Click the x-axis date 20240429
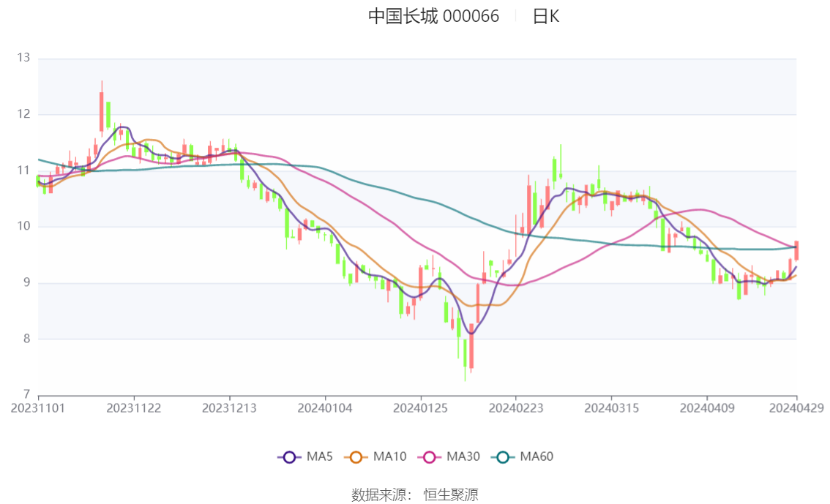The image size is (830, 504). [x=796, y=408]
